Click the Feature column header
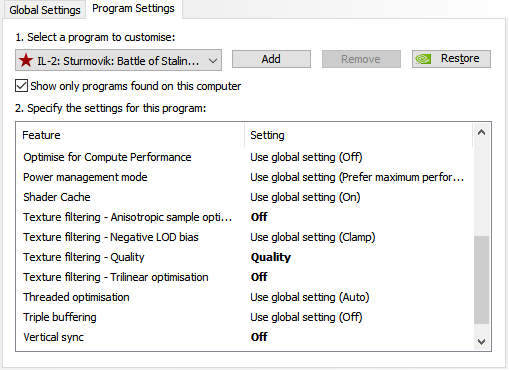Viewport: 509px width, 370px height. [x=130, y=135]
